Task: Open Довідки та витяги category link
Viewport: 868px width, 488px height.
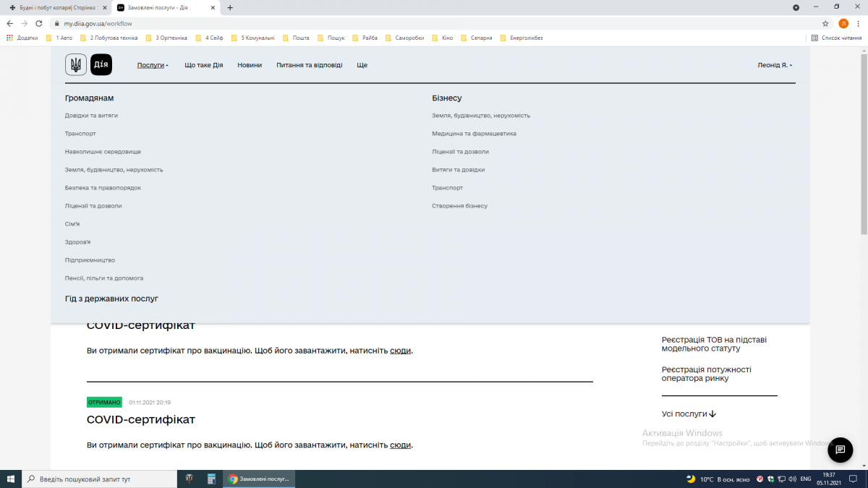Action: click(x=91, y=116)
